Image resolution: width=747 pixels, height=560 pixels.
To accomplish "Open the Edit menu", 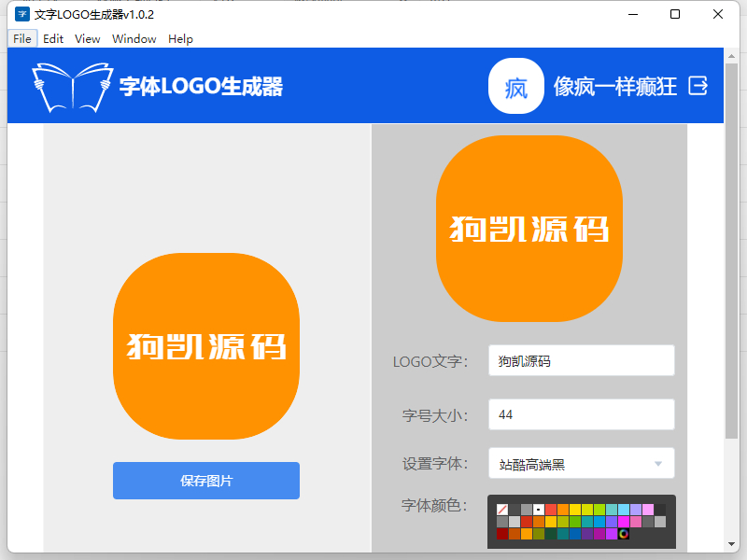I will [x=53, y=38].
